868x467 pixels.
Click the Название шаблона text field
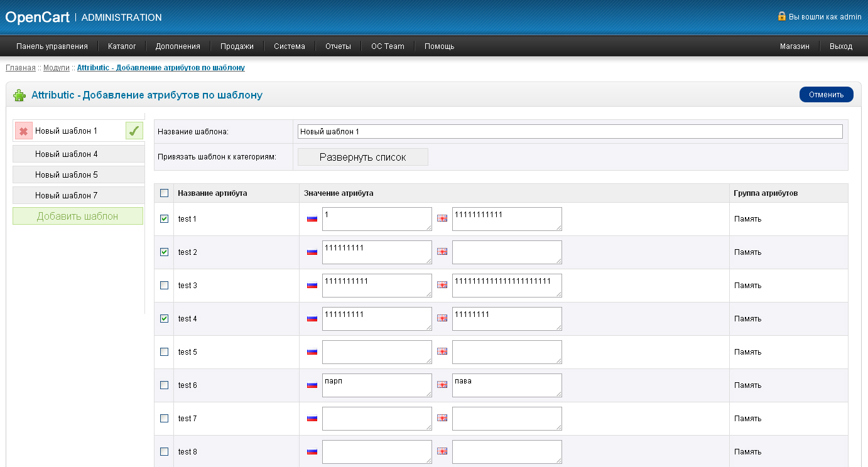click(570, 132)
